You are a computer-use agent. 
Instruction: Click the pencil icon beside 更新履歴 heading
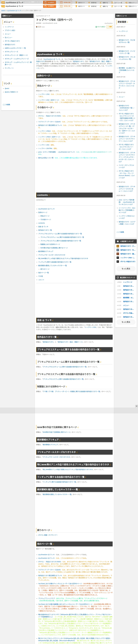click(127, 22)
